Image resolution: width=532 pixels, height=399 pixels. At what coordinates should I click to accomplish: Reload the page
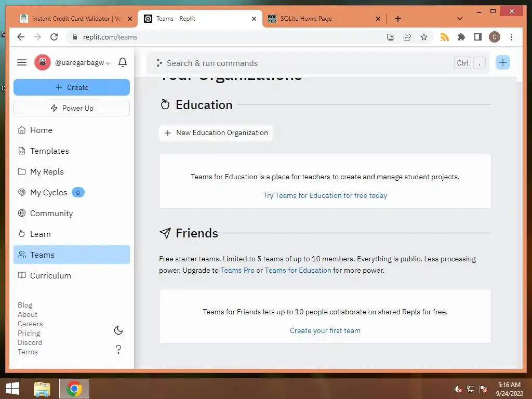pyautogui.click(x=54, y=37)
